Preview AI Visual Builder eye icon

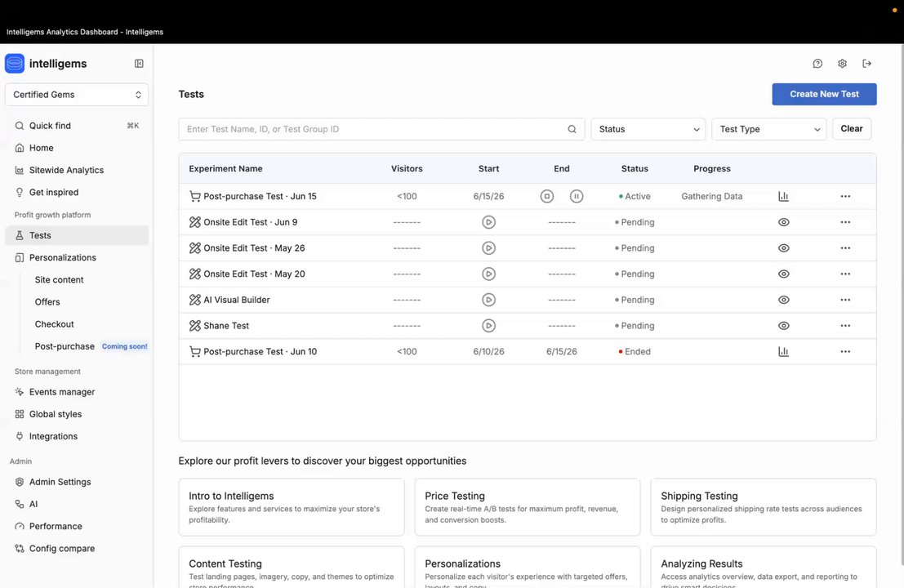(x=783, y=301)
